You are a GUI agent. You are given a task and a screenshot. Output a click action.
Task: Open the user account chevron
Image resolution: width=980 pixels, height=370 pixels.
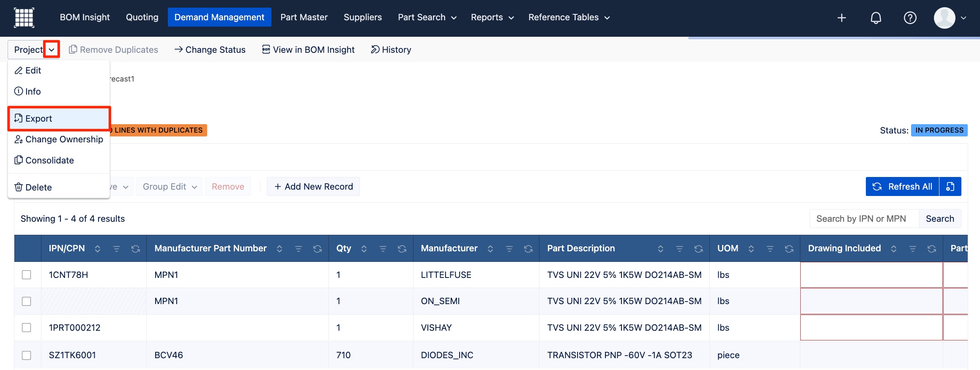coord(964,18)
